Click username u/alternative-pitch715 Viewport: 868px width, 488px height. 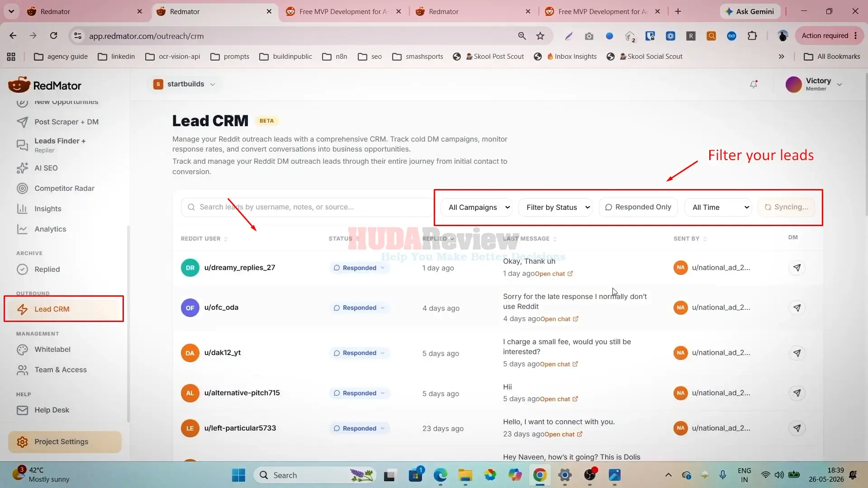coord(242,393)
